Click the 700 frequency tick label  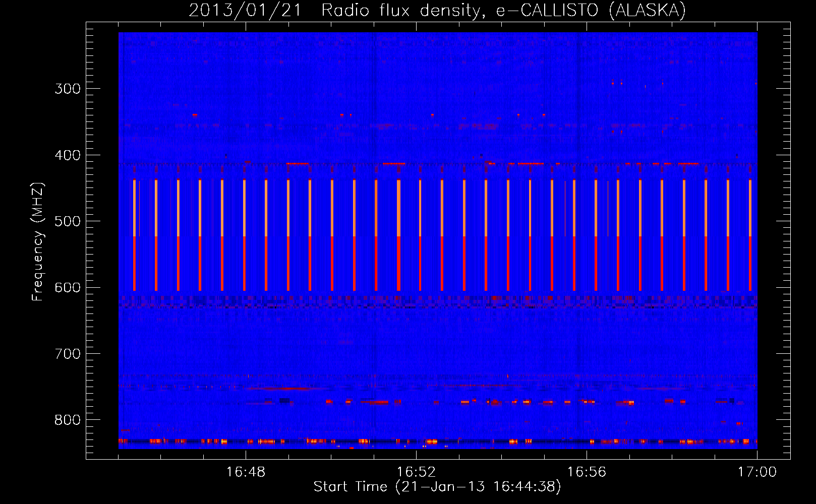pyautogui.click(x=68, y=354)
